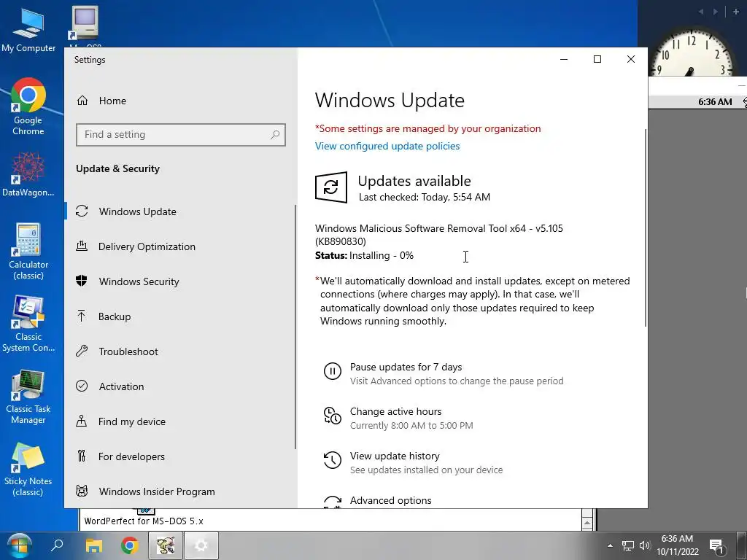Click the status text Installing - 0%
The width and height of the screenshot is (747, 560).
pos(381,256)
